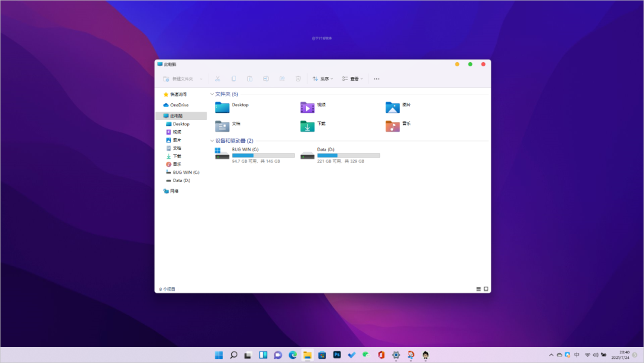This screenshot has height=363, width=644.
Task: Click the three-dot See more button
Action: 376,79
